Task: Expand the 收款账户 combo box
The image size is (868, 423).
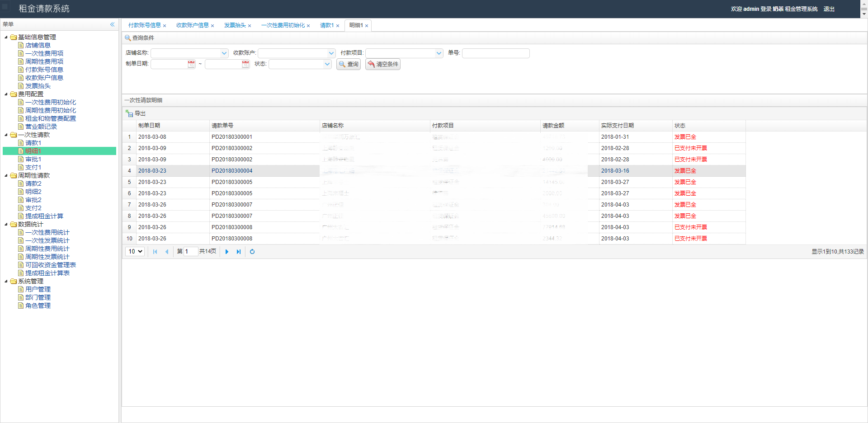Action: click(331, 53)
